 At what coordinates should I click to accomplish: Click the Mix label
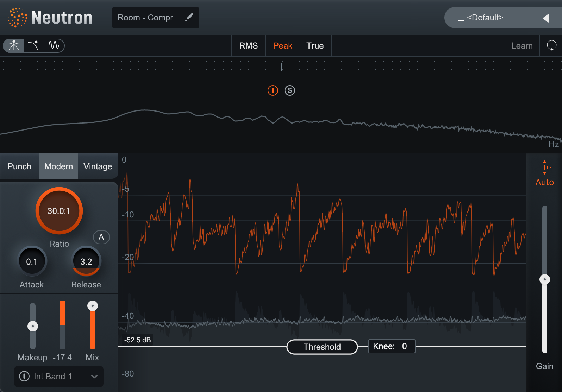(x=92, y=358)
